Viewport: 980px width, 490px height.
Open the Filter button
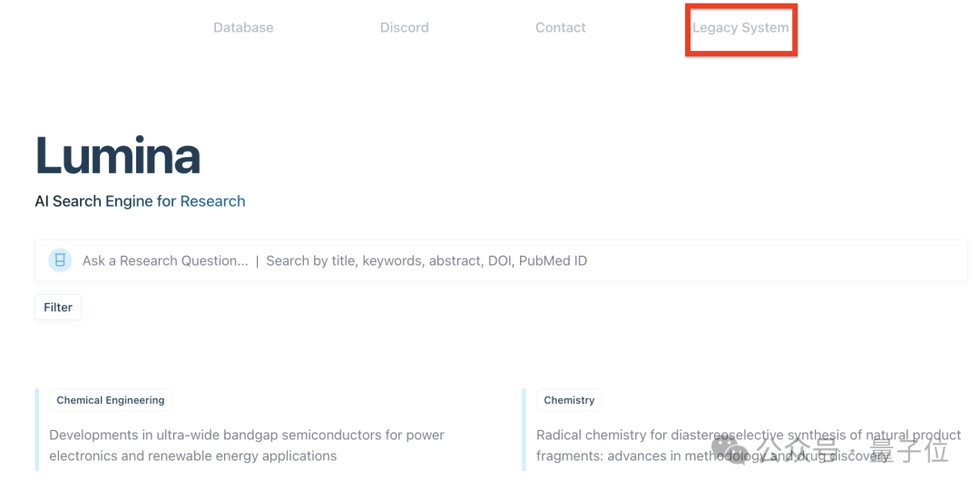point(58,307)
